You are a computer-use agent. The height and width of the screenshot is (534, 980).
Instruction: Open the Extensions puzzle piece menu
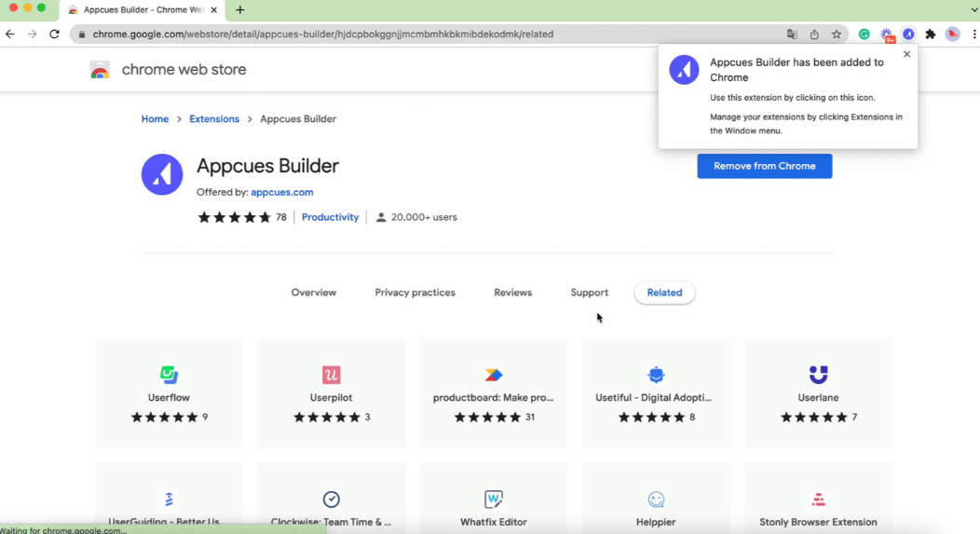pyautogui.click(x=930, y=34)
